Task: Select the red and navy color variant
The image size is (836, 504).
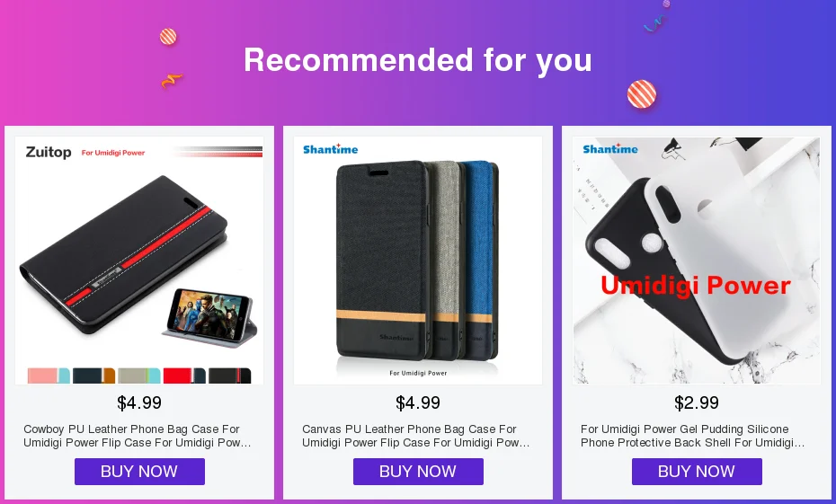Action: click(x=184, y=376)
